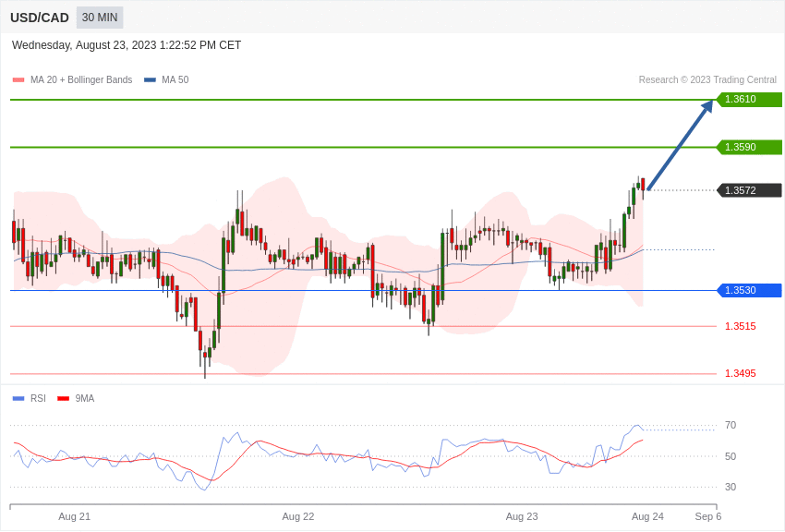Click the RSI blue legend swatch
785x532 pixels.
[x=18, y=398]
